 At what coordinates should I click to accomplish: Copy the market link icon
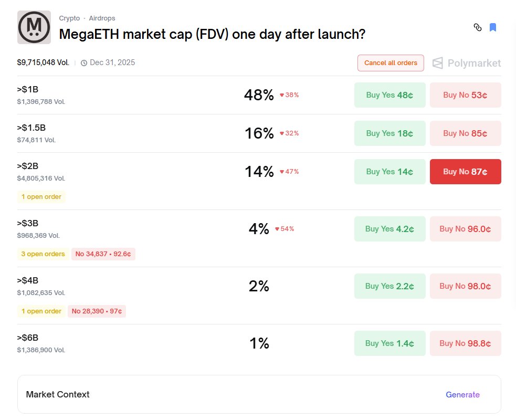pos(477,27)
